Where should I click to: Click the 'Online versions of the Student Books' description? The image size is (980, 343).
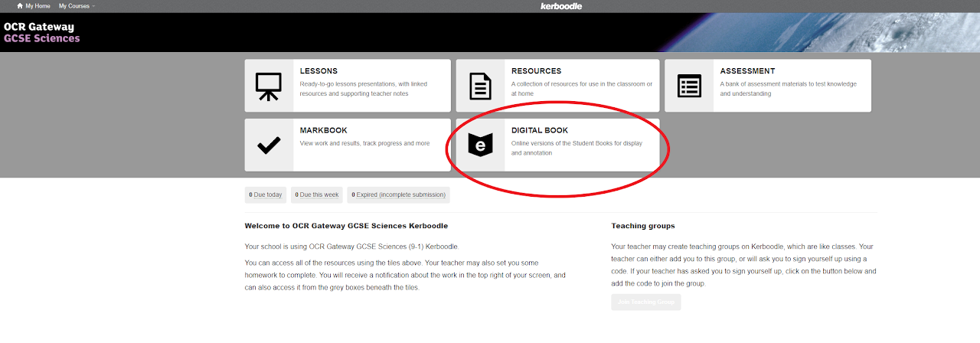(577, 149)
